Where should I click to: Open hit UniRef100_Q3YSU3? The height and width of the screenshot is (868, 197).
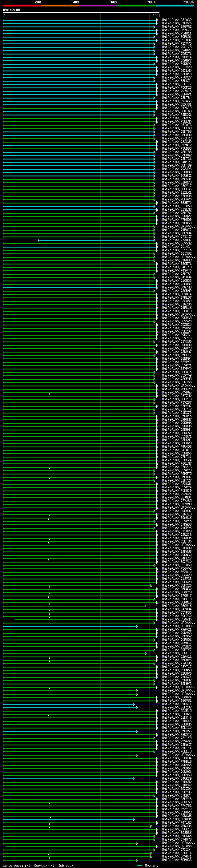[177, 342]
